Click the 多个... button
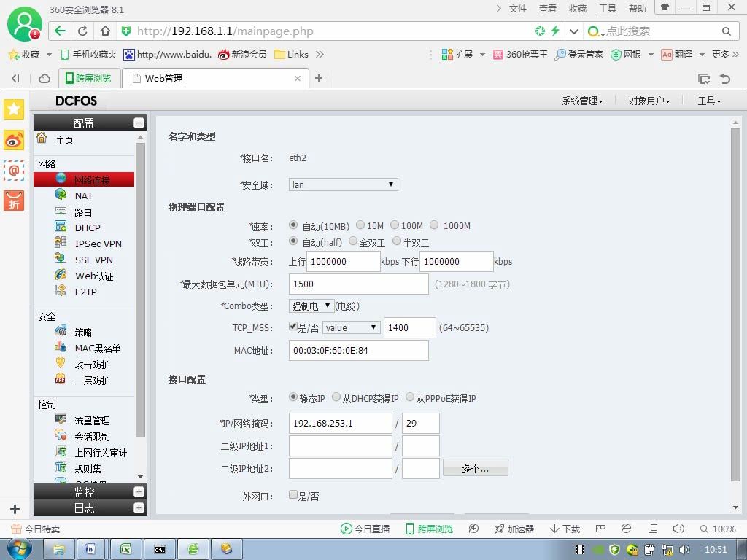 click(x=476, y=468)
